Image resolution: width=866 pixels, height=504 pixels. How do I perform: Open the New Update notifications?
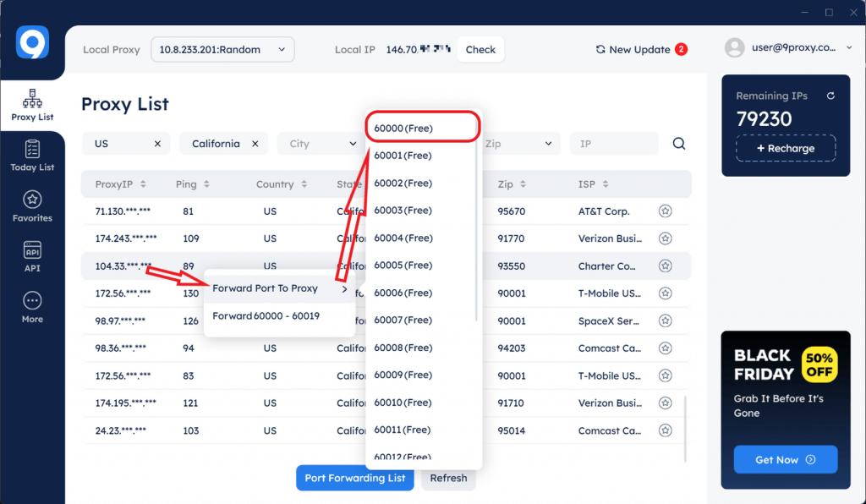tap(639, 49)
